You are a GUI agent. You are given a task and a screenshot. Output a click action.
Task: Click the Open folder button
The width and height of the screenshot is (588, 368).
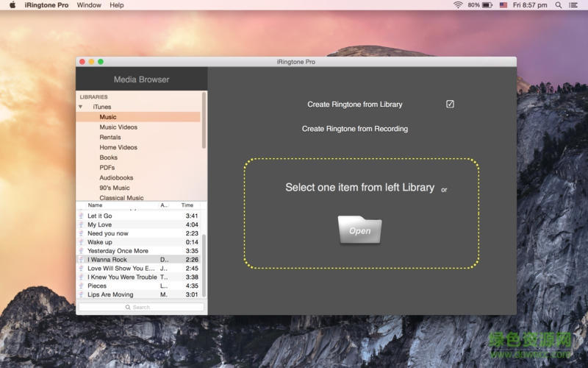click(x=359, y=230)
